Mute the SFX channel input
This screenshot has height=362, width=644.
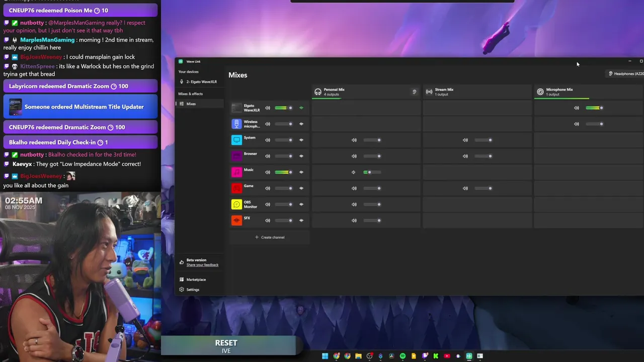[268, 220]
